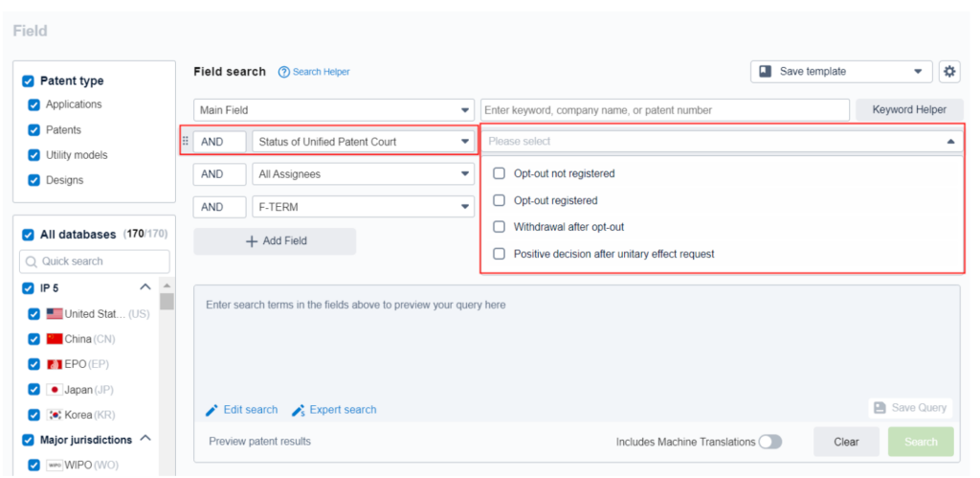Check Opt-out registered option
Screen dimensions: 980x478
click(499, 200)
